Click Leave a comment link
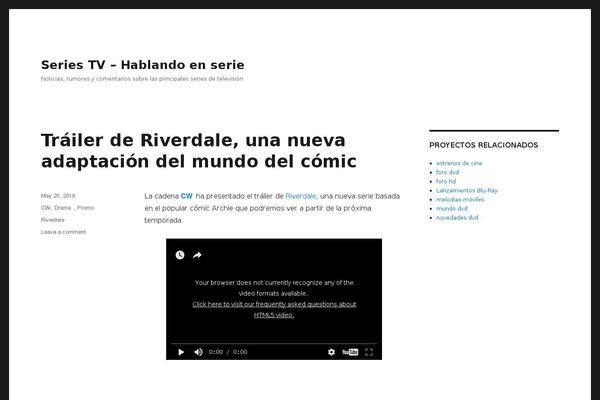This screenshot has width=600, height=400. [64, 232]
